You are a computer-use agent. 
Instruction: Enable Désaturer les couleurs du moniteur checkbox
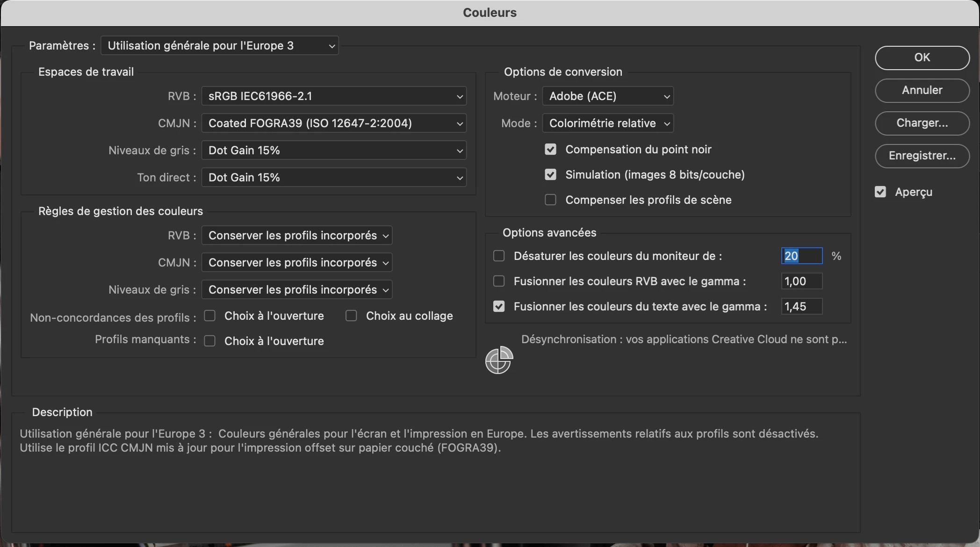coord(499,256)
